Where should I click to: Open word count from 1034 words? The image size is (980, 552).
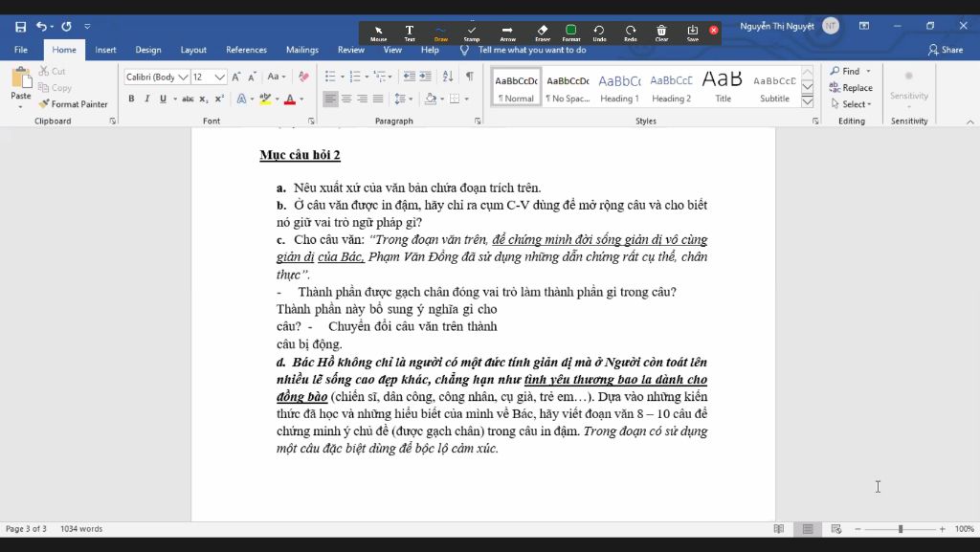pos(81,529)
